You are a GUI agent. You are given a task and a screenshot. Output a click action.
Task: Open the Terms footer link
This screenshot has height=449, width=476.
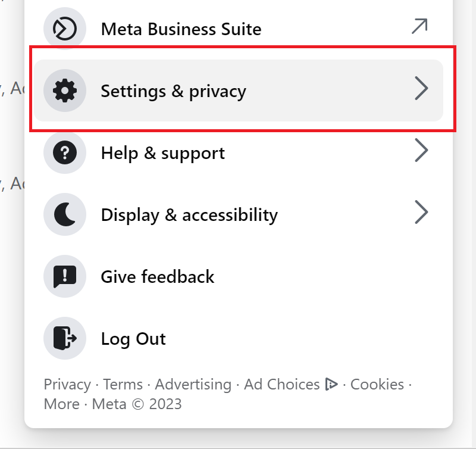tap(123, 384)
